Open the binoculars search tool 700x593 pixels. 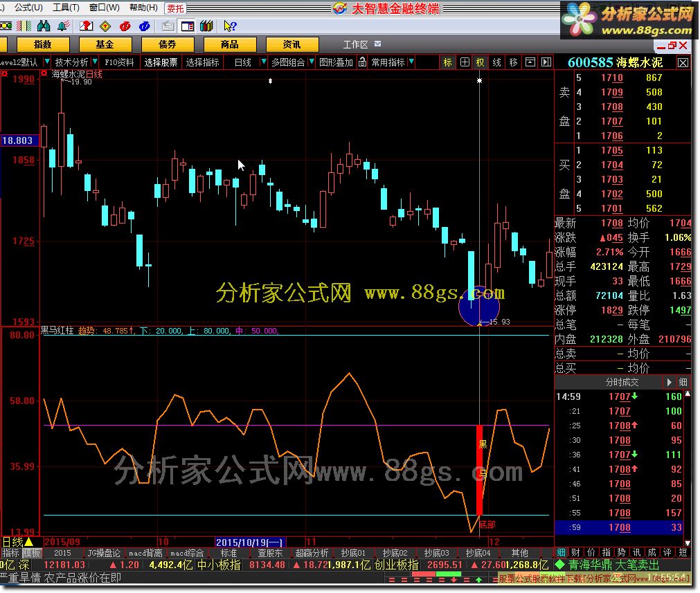click(44, 26)
